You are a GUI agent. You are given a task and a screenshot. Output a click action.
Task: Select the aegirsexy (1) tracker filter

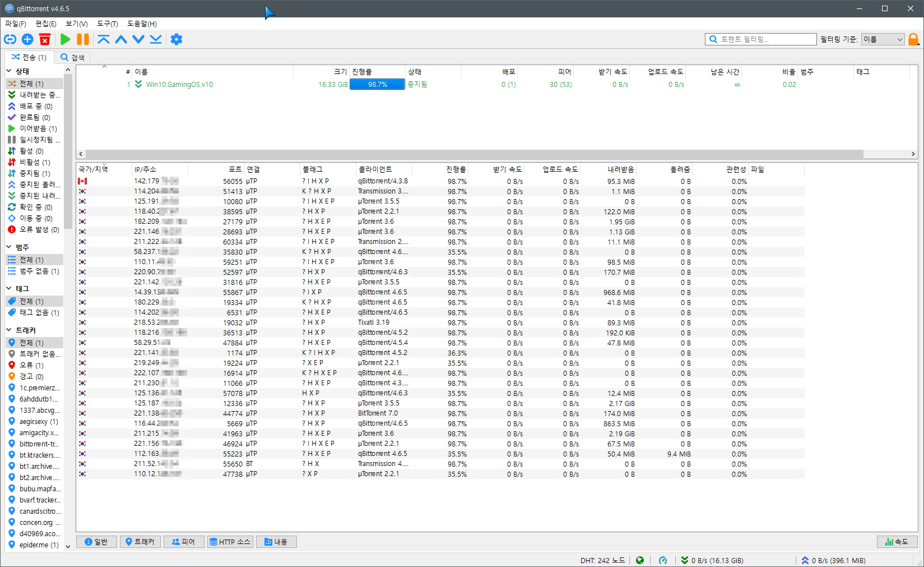click(x=34, y=421)
